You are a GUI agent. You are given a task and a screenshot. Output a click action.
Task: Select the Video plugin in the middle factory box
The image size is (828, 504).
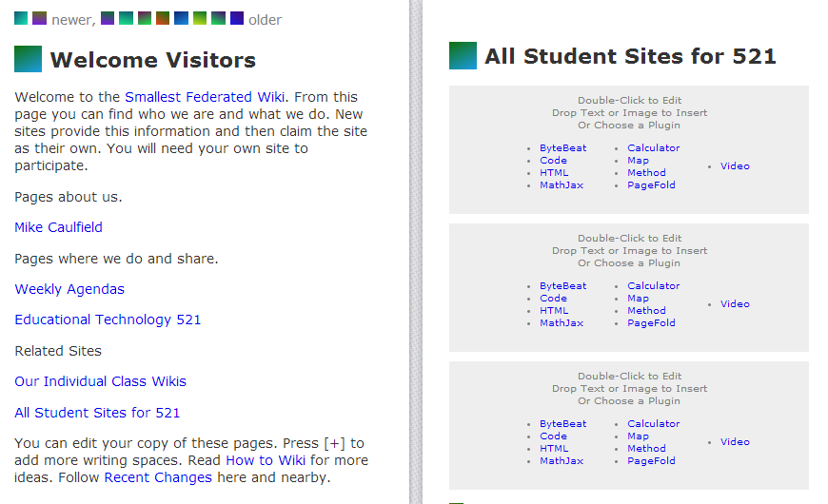click(735, 304)
